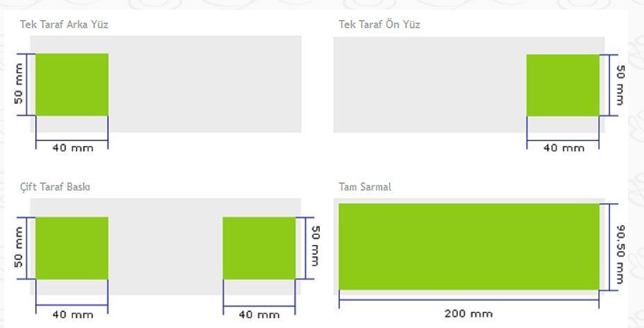Select green print area in Tek Taraf Arka Yüz

(x=72, y=84)
